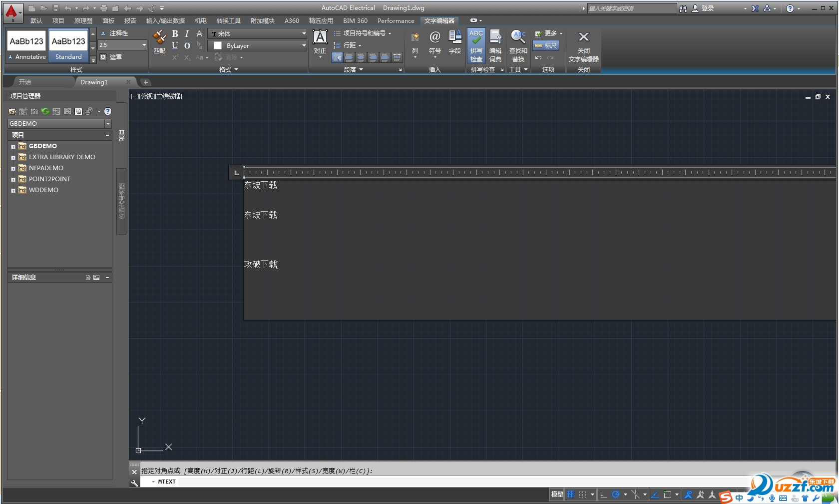Toggle Overline formatting

(x=187, y=45)
